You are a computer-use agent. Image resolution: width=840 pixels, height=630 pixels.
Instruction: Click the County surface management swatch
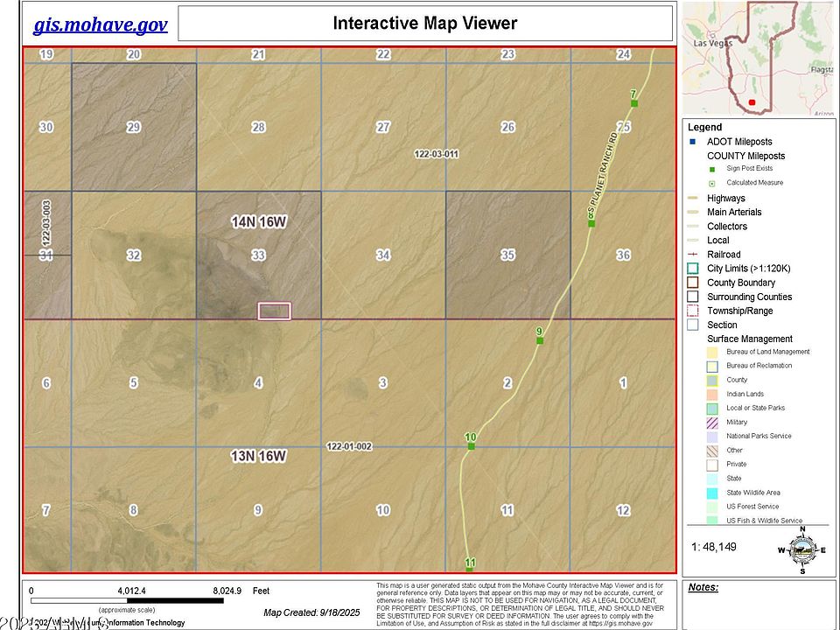[x=712, y=381]
